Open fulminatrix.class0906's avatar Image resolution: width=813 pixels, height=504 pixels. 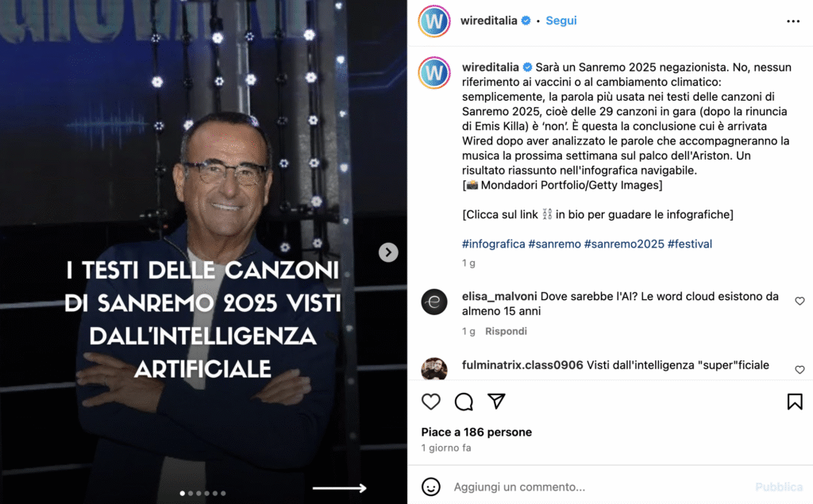[x=434, y=368]
